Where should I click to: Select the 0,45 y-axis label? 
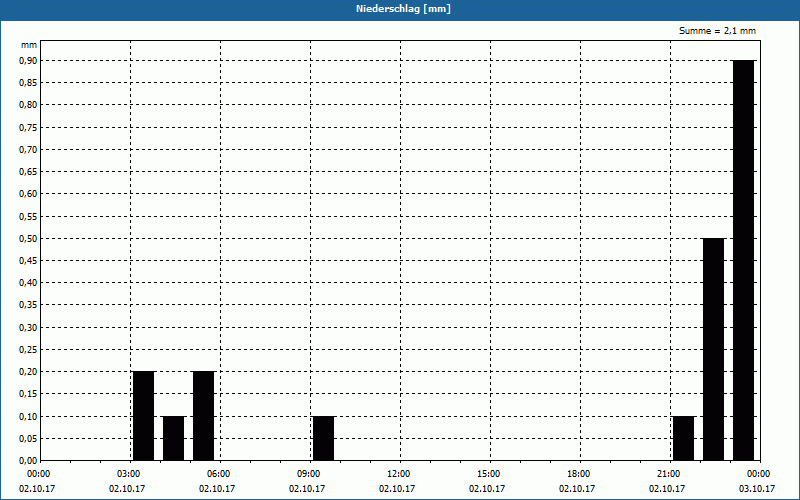28,261
